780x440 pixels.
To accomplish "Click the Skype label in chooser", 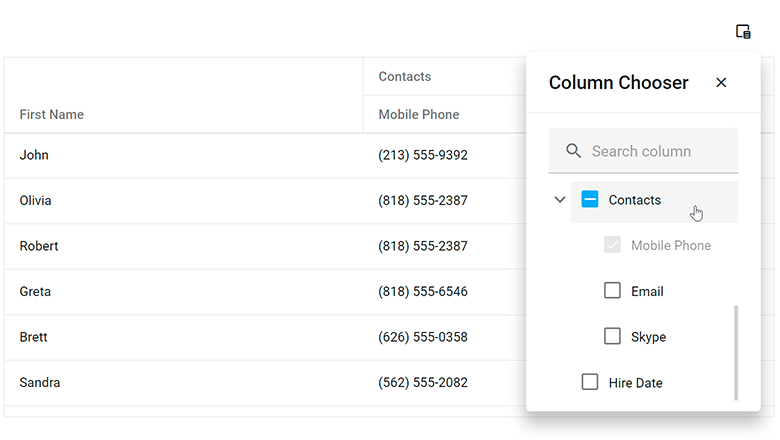I will point(648,337).
